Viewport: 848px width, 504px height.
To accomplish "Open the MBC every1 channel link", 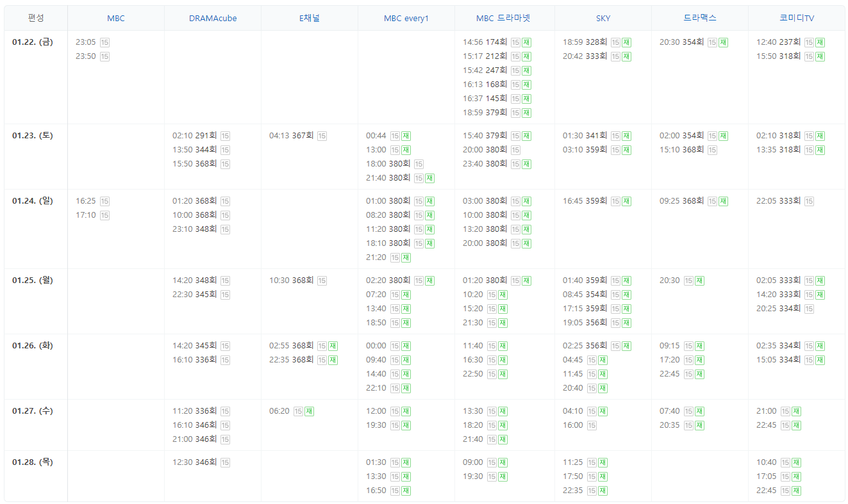I will tap(406, 19).
